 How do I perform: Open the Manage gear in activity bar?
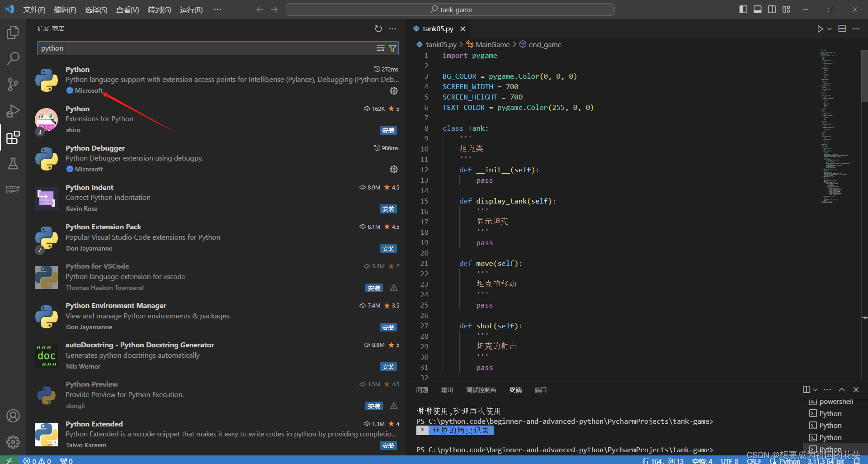[13, 442]
